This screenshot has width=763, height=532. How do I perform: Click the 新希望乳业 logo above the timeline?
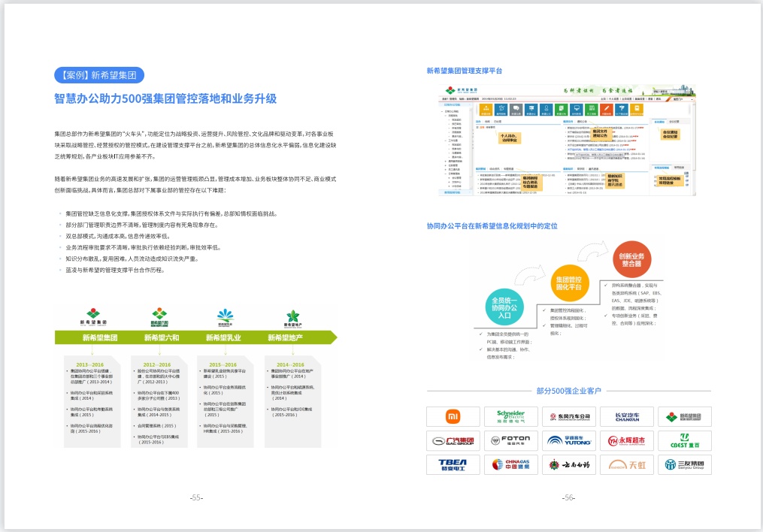point(226,317)
